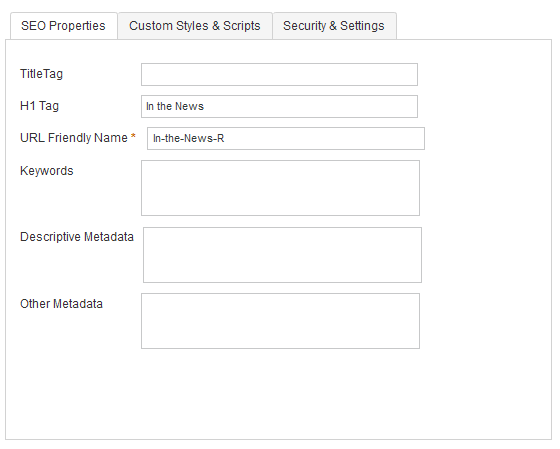Click the Descriptive Metadata label
This screenshot has width=560, height=449.
tap(77, 237)
